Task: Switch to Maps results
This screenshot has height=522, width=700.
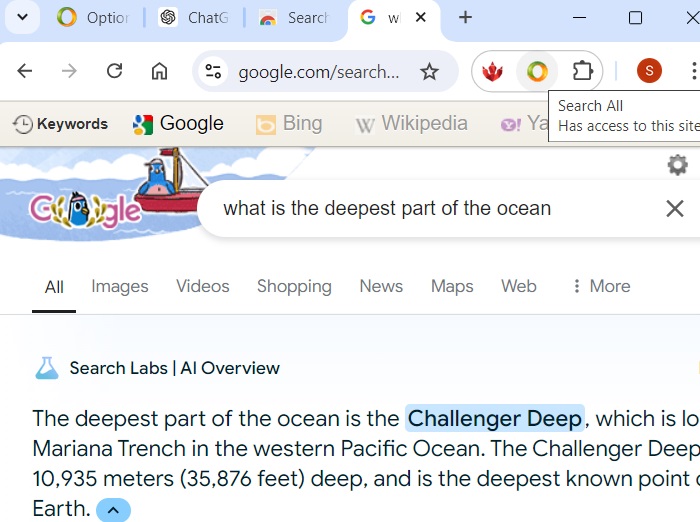Action: click(x=452, y=286)
